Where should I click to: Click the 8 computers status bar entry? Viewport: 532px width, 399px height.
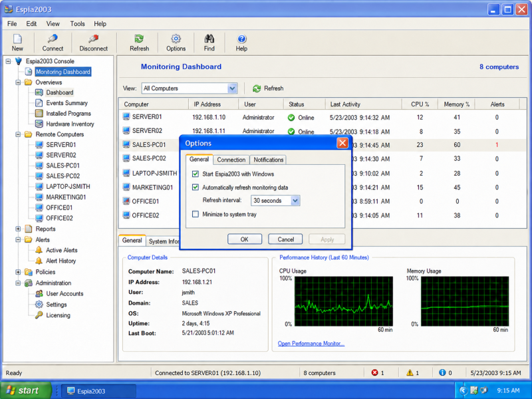[319, 372]
